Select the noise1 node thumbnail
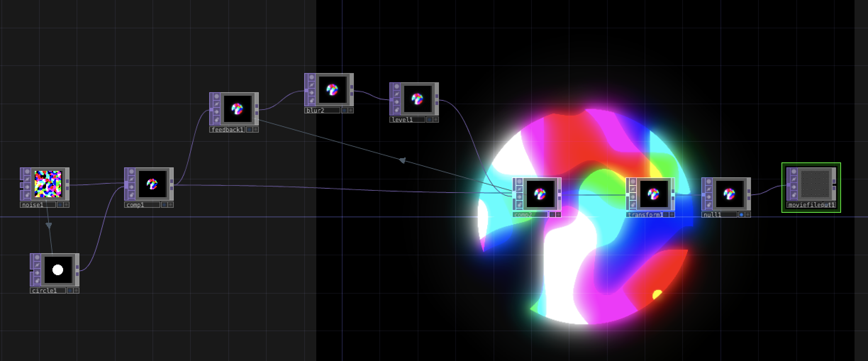This screenshot has height=361, width=868. (48, 184)
